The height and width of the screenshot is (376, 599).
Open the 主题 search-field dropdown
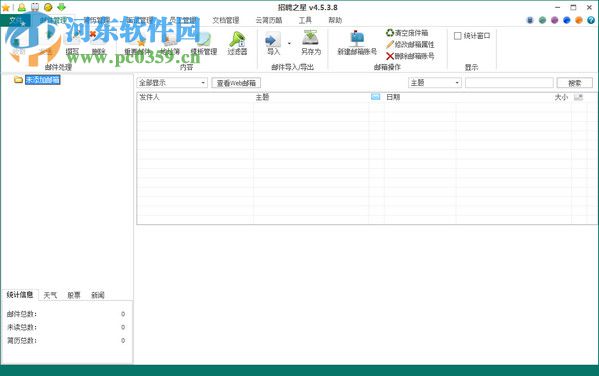(435, 83)
